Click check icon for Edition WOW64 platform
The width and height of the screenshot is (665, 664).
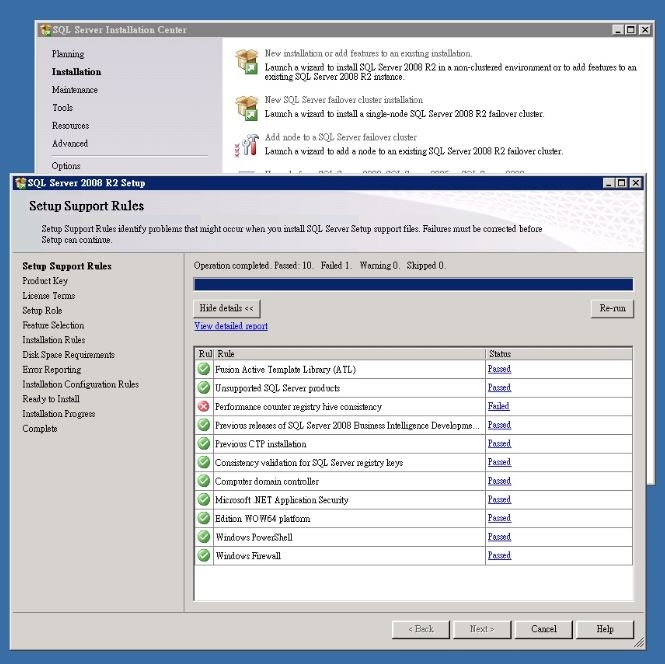(204, 518)
